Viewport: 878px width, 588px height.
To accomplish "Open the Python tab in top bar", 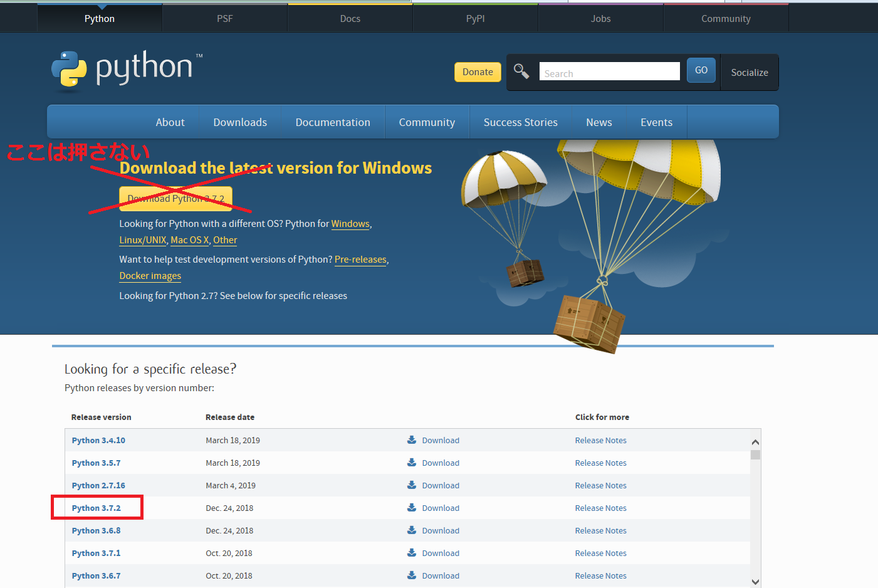I will [x=100, y=18].
